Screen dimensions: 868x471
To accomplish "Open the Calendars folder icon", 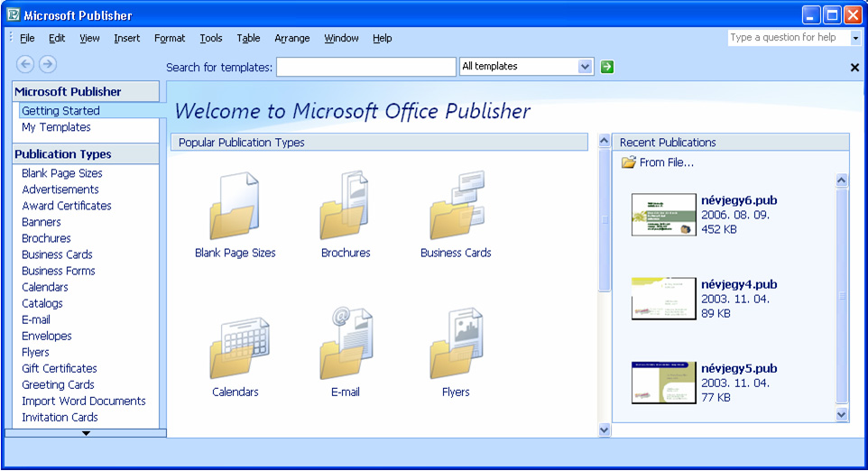I will point(239,347).
